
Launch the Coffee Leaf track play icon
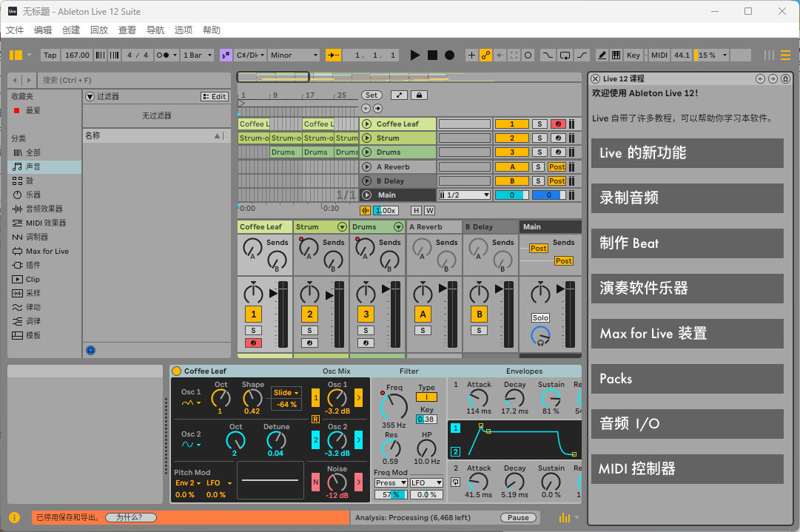coord(366,124)
